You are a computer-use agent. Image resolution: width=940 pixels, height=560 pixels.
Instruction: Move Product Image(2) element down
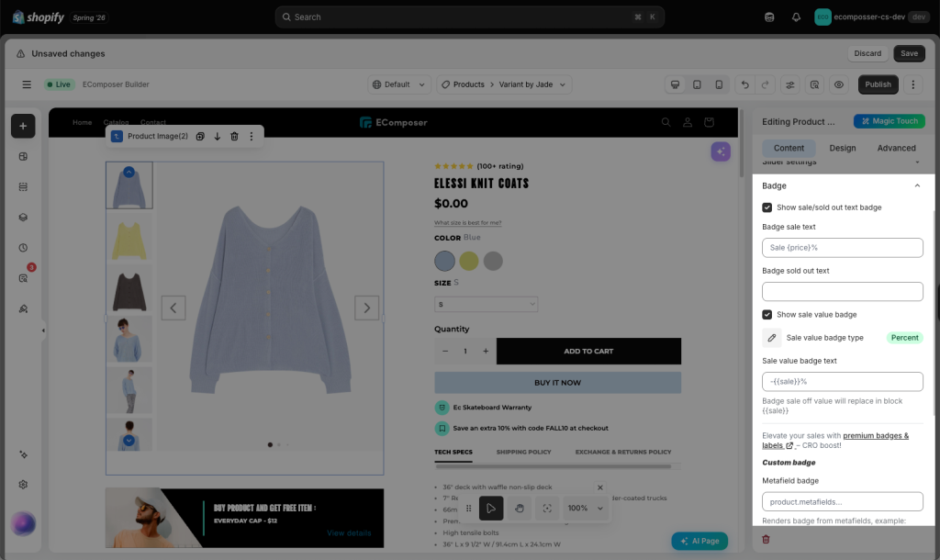pos(217,136)
